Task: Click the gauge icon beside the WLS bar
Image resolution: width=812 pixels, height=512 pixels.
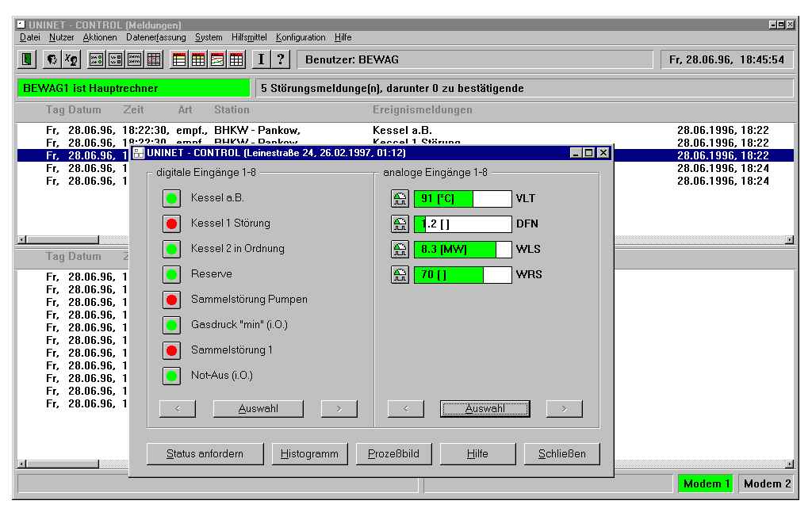Action: click(400, 249)
